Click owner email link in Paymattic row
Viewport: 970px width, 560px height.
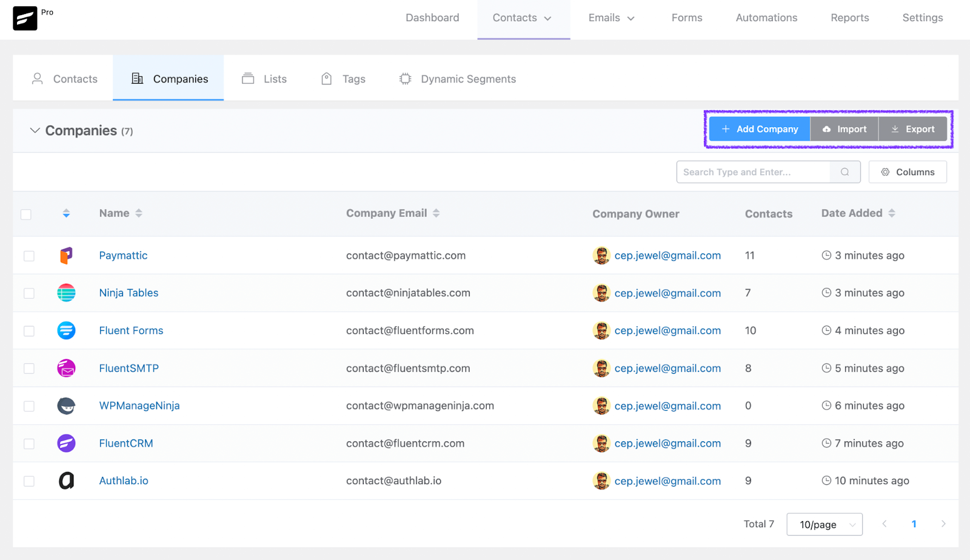click(667, 256)
